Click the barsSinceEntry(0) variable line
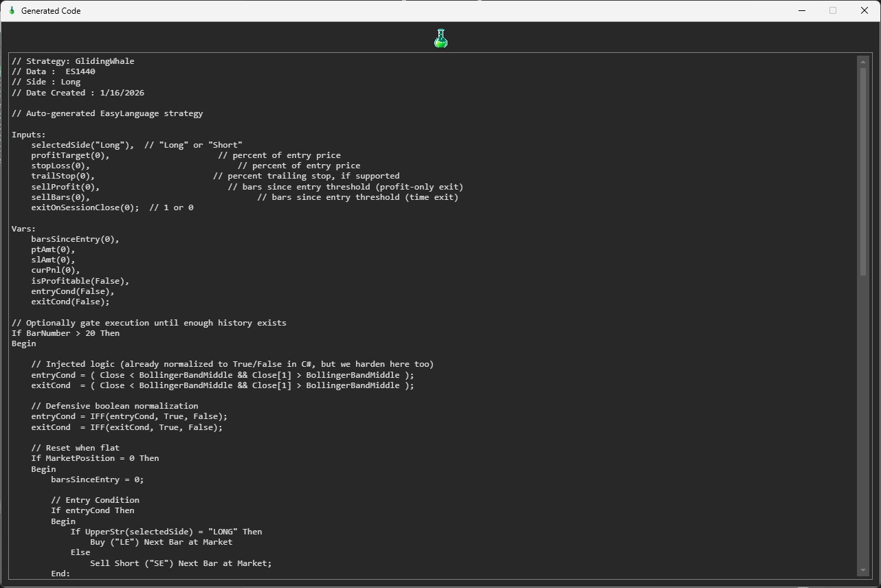 [76, 239]
